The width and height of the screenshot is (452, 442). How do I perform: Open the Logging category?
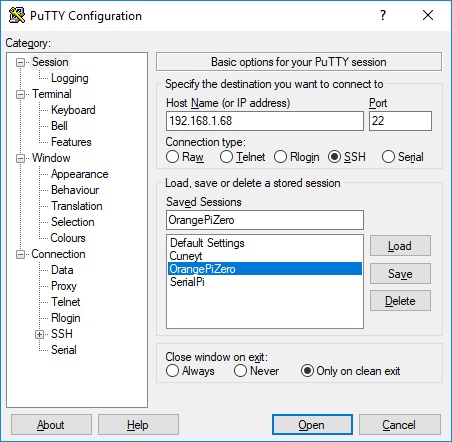point(69,78)
